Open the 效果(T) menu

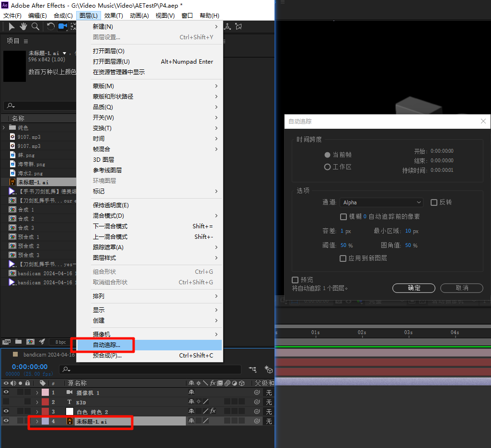tap(114, 16)
